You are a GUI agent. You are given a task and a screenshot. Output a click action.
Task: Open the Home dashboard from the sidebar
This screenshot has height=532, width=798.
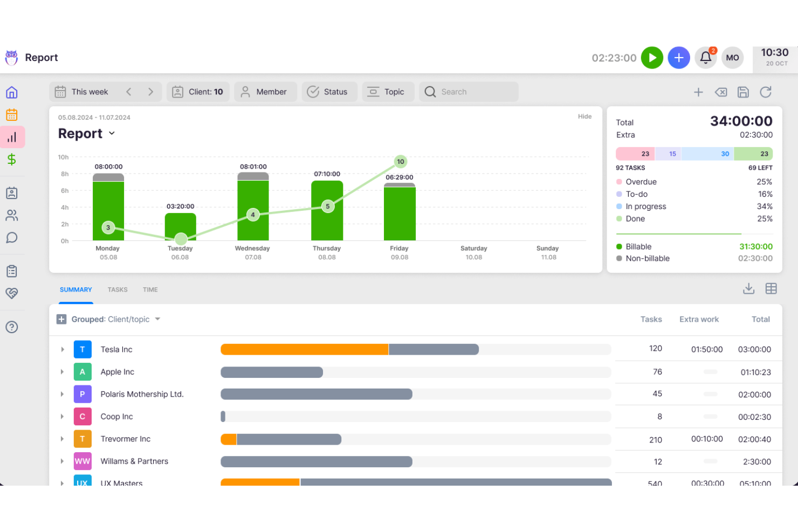coord(12,92)
